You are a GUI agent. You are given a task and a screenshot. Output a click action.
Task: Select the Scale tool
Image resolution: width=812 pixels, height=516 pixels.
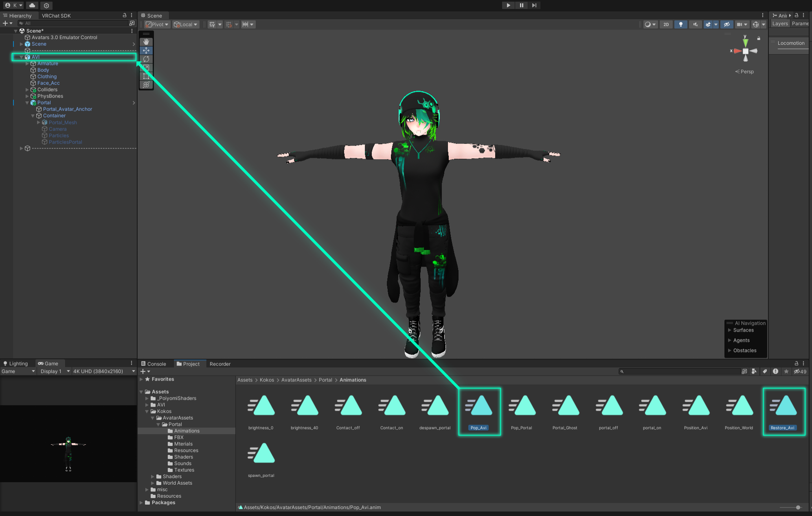pos(146,68)
